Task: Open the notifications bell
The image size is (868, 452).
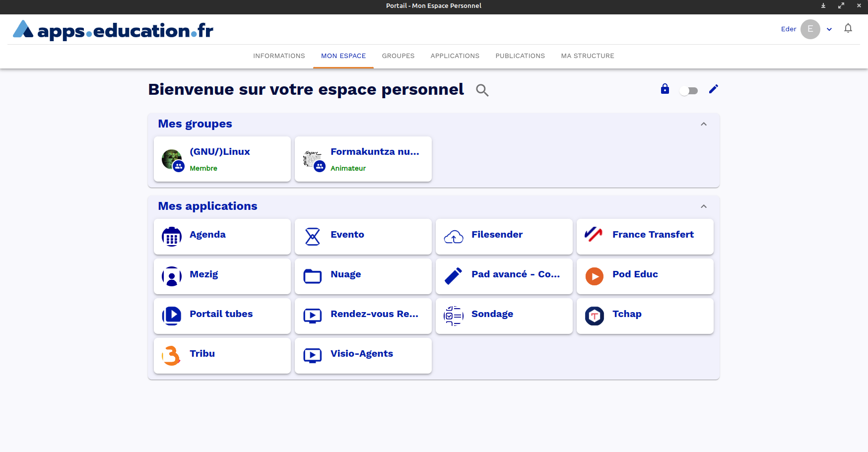Action: (x=848, y=29)
